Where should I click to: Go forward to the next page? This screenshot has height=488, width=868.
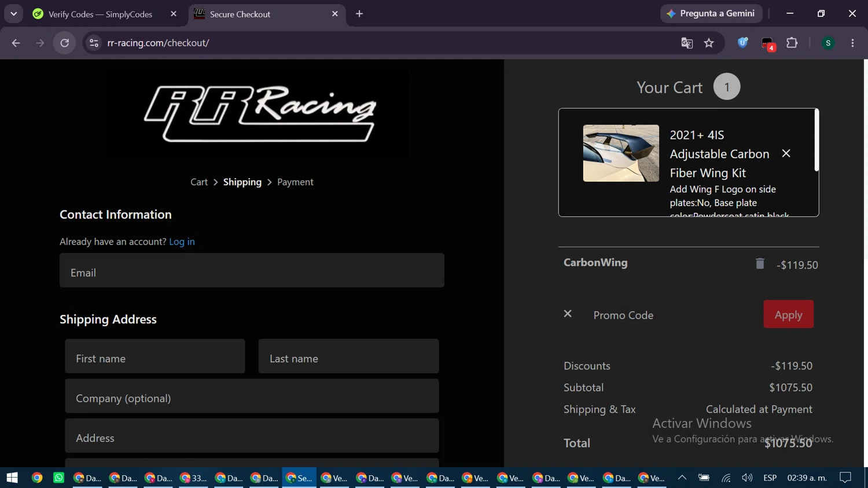tap(40, 43)
